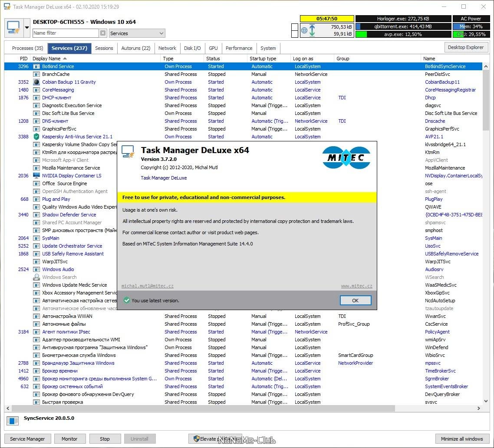Stop the selected service with Stop button
The height and width of the screenshot is (448, 494).
105,439
